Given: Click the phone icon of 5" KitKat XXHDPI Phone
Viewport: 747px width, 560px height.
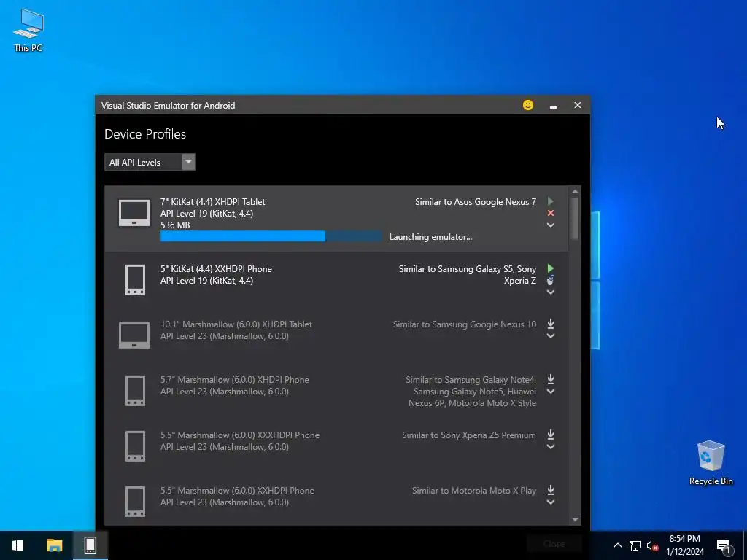Looking at the screenshot, I should pyautogui.click(x=135, y=280).
